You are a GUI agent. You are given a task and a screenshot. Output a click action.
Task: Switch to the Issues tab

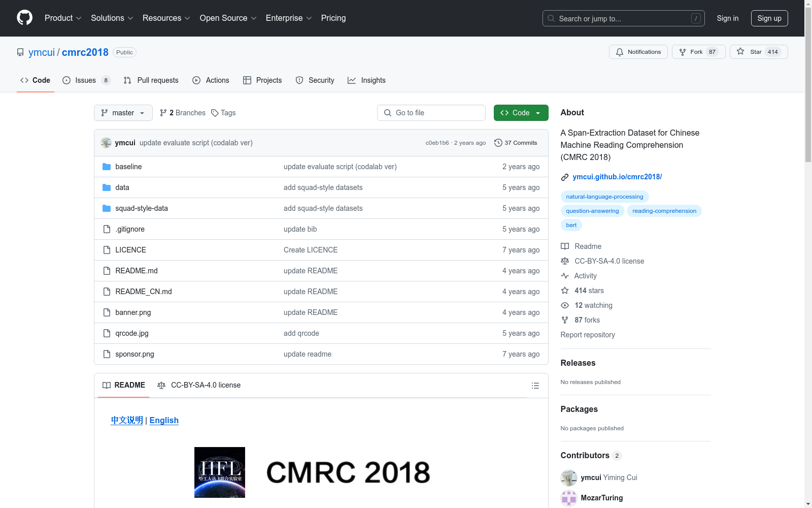click(x=86, y=80)
